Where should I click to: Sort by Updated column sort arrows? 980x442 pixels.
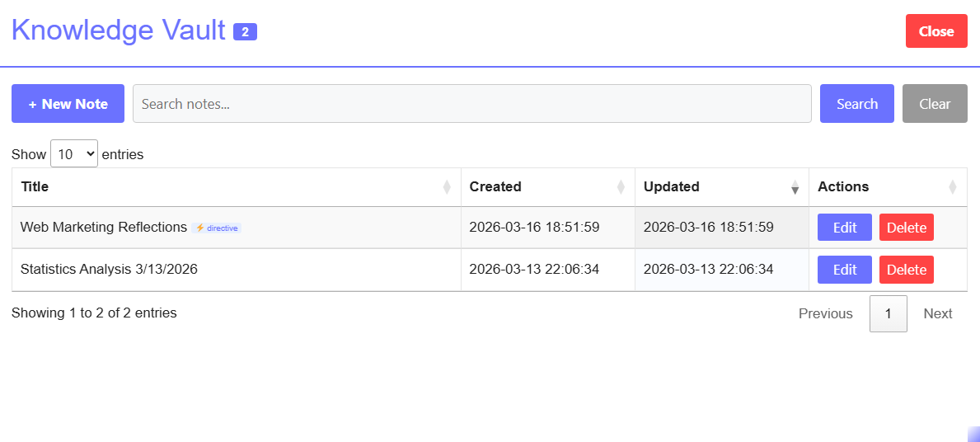[x=795, y=187]
